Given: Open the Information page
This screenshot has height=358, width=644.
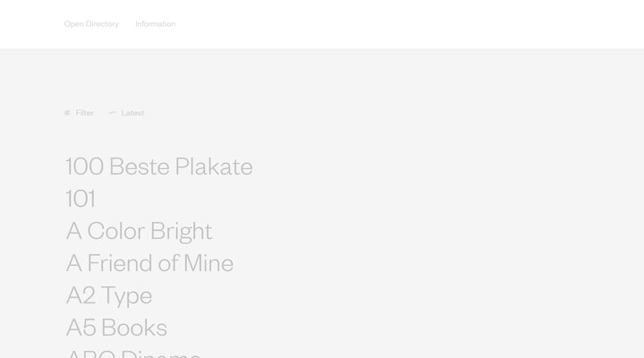Looking at the screenshot, I should click(156, 24).
